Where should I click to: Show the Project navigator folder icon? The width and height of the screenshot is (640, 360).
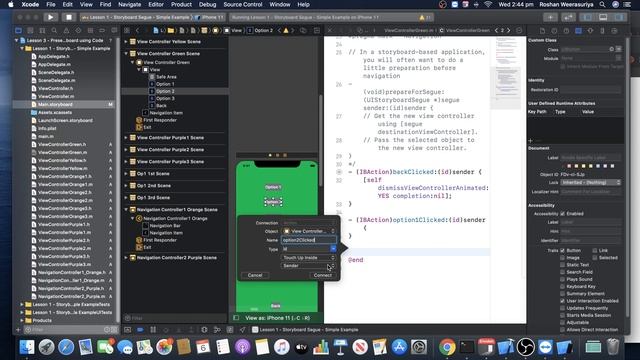[18, 31]
